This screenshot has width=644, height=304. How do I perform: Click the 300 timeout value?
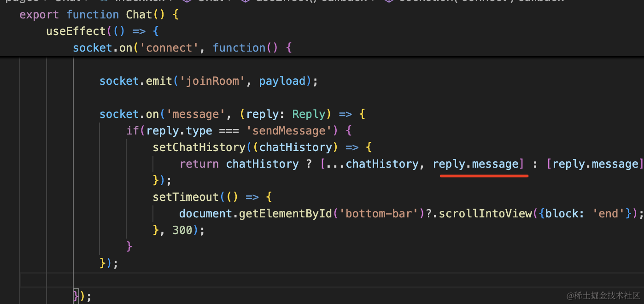[x=182, y=230]
